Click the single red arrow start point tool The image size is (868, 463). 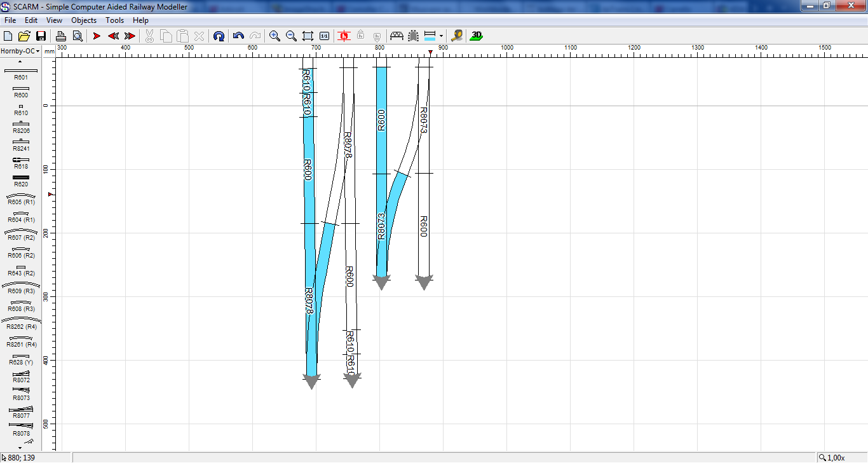(x=97, y=36)
